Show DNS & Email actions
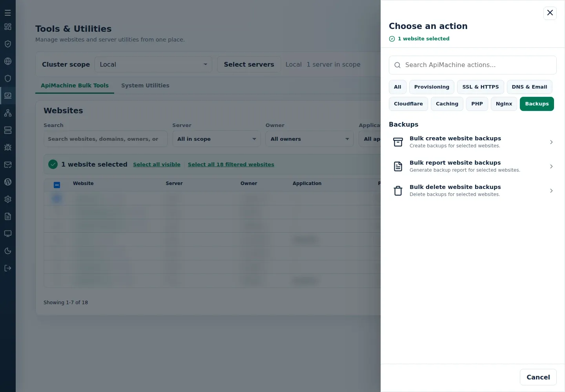The image size is (565, 392). pos(529,87)
